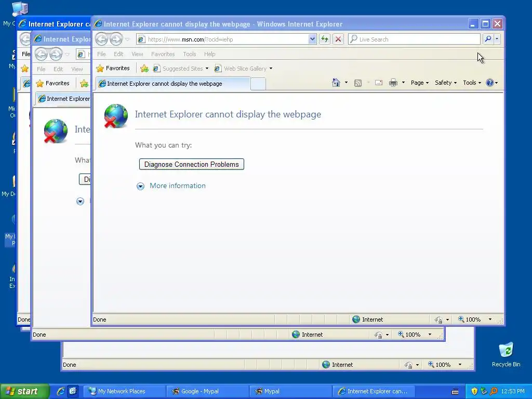Select the 'Internet Explorer cannot display the webpage' tab

click(173, 84)
